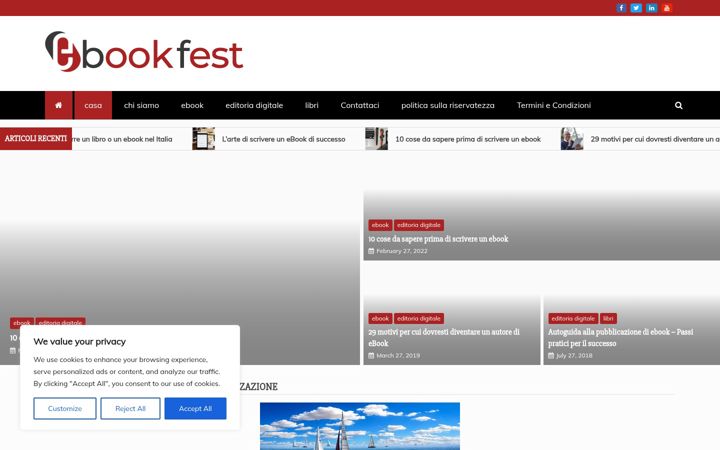This screenshot has width=720, height=450.
Task: Select the casa menu item
Action: coord(93,105)
